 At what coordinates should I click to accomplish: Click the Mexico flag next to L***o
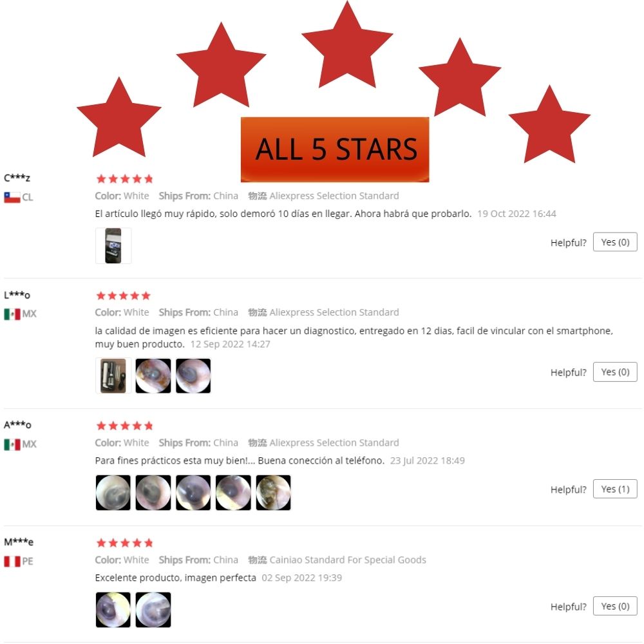pyautogui.click(x=12, y=314)
